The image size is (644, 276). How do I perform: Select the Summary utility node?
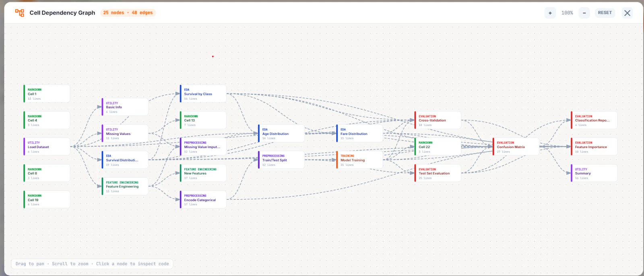594,173
